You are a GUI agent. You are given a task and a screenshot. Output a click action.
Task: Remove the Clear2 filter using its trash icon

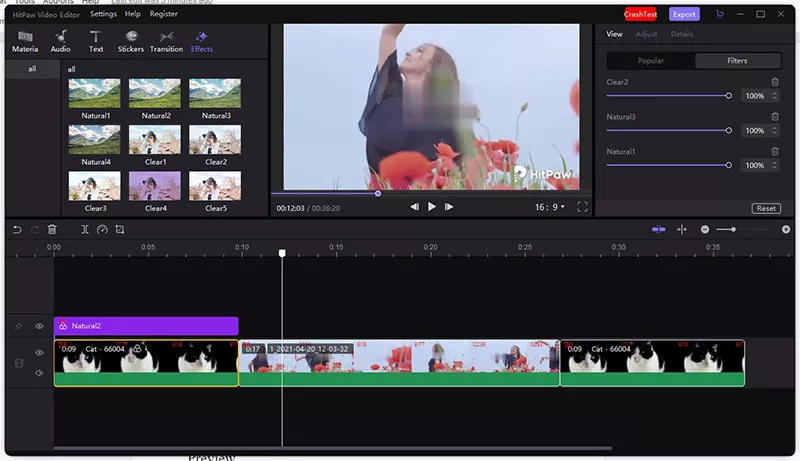point(774,82)
